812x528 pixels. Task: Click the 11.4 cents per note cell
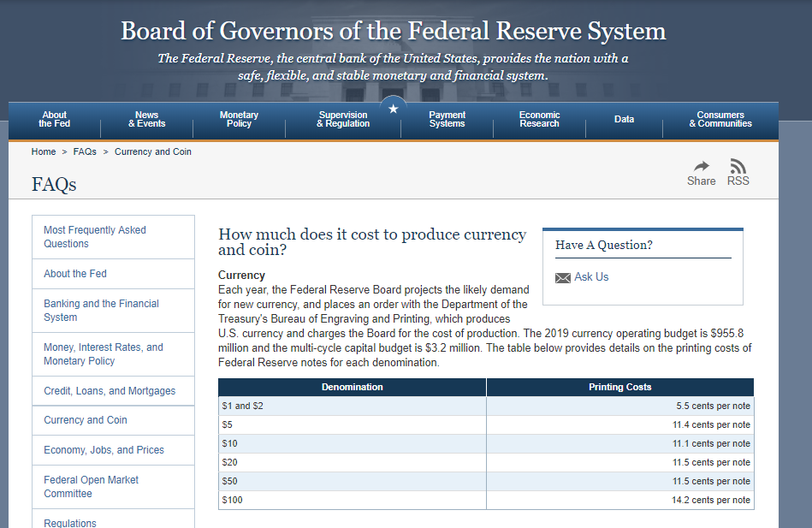619,424
